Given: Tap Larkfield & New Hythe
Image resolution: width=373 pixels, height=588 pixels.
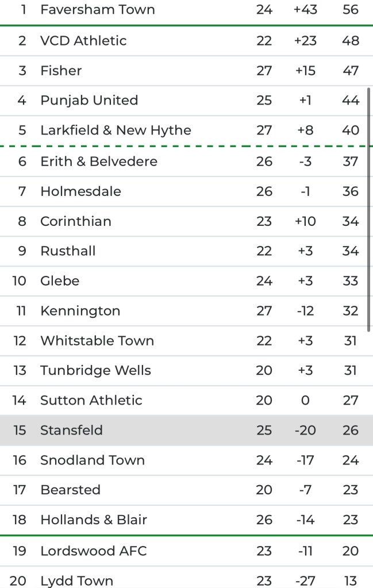Looking at the screenshot, I should coord(116,130).
